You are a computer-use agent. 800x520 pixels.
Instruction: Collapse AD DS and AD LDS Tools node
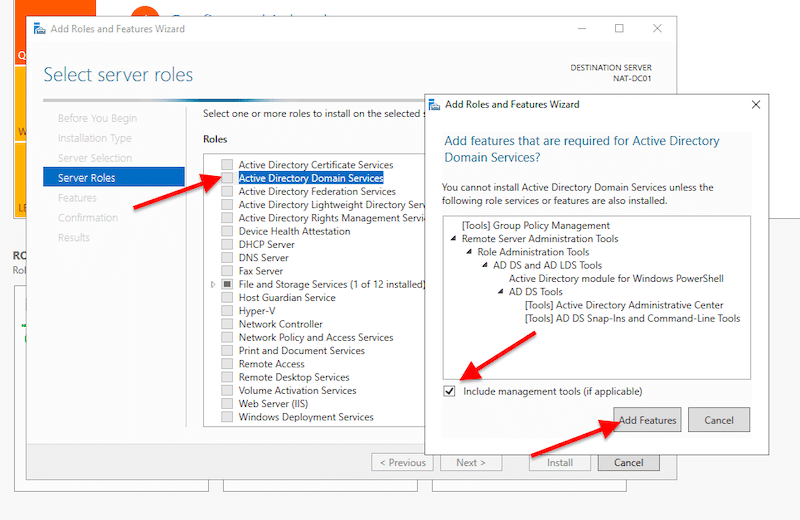(x=485, y=265)
